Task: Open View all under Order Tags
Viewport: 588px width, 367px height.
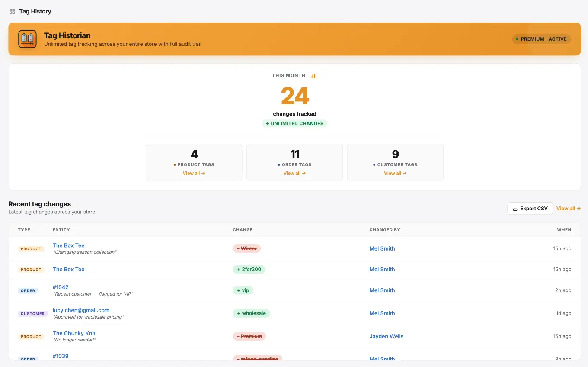Action: 295,173
